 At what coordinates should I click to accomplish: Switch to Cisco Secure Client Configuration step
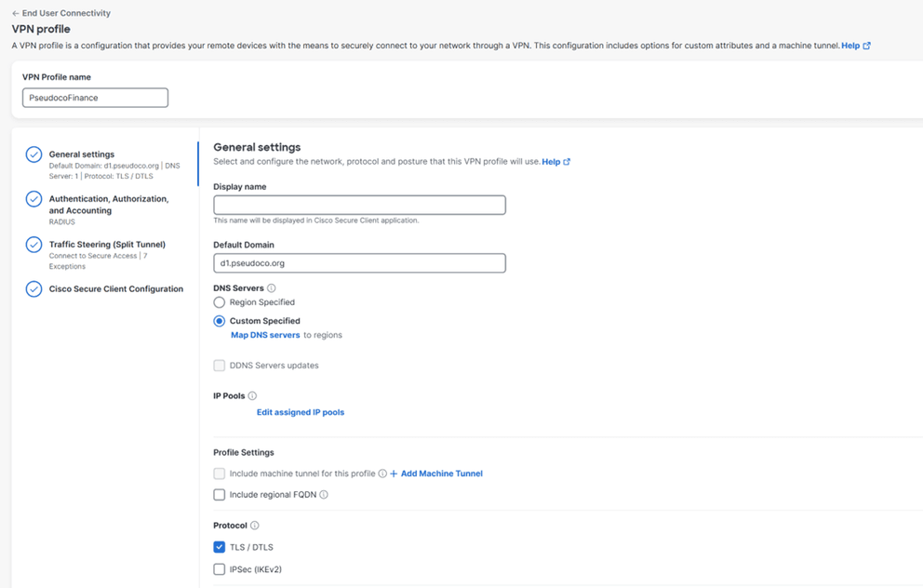point(116,288)
